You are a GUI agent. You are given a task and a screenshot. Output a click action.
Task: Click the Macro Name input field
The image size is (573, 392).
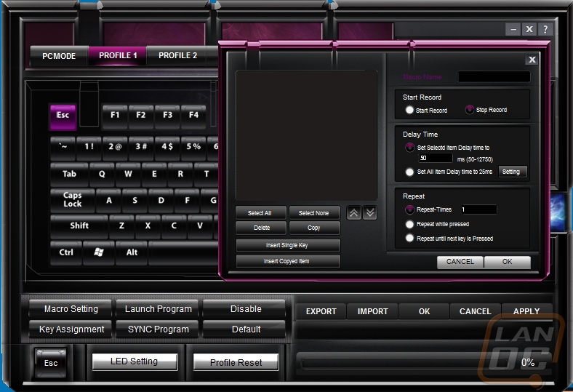[494, 76]
